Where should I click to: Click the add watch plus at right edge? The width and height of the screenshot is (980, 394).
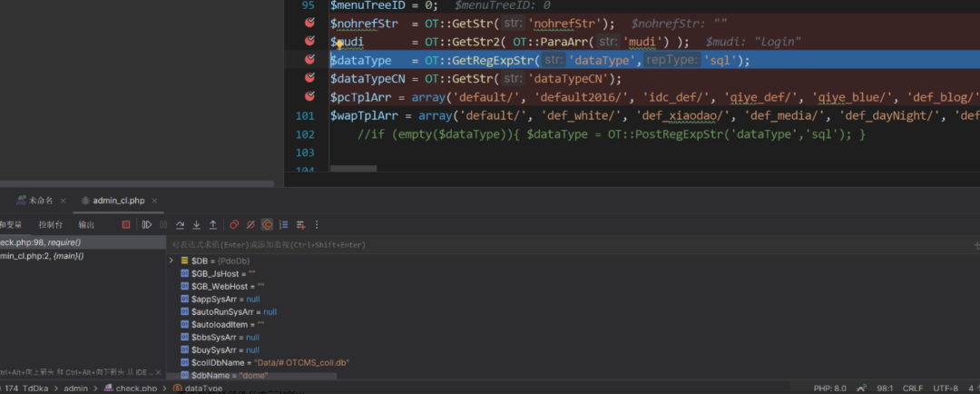[975, 245]
